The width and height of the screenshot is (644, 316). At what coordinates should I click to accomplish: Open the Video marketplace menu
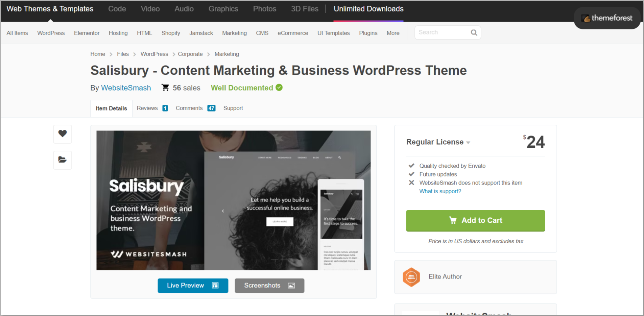150,9
